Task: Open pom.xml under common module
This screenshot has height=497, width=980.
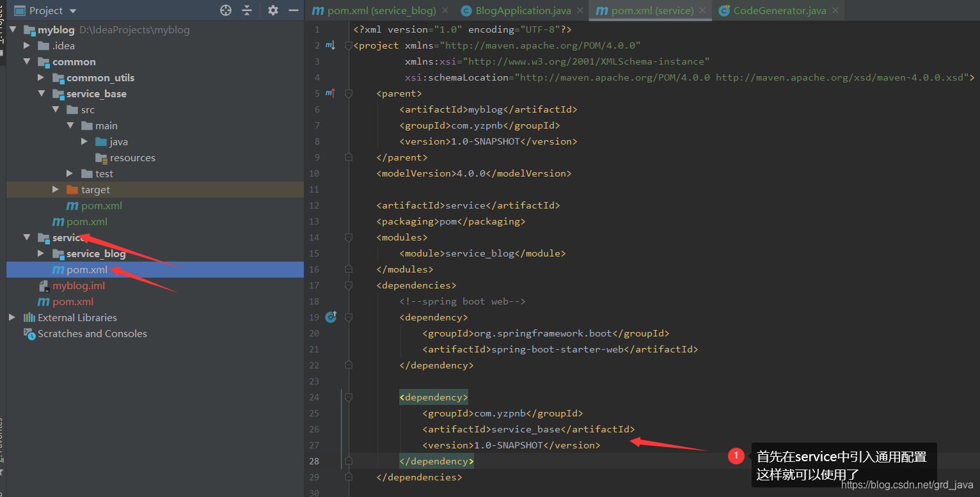Action: click(x=87, y=222)
